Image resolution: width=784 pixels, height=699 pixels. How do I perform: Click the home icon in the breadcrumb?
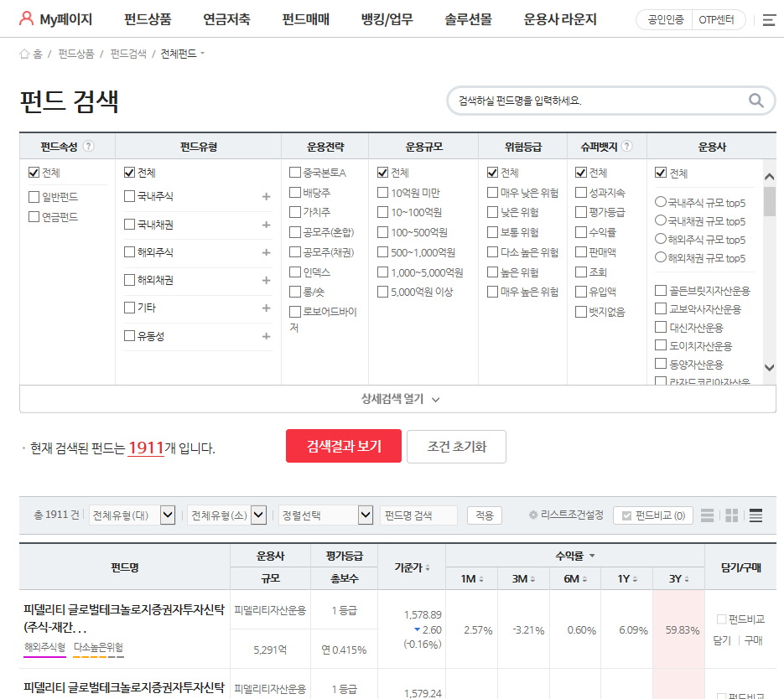click(x=25, y=52)
